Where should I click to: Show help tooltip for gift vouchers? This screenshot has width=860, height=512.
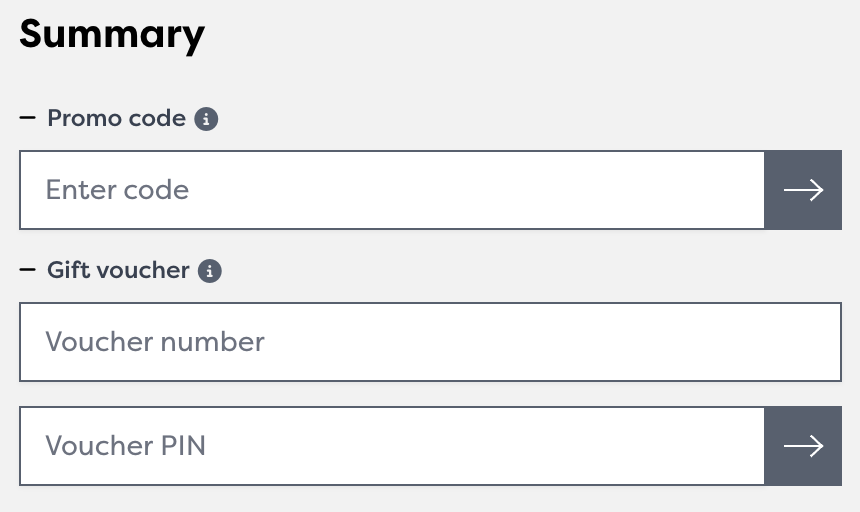[x=209, y=271]
